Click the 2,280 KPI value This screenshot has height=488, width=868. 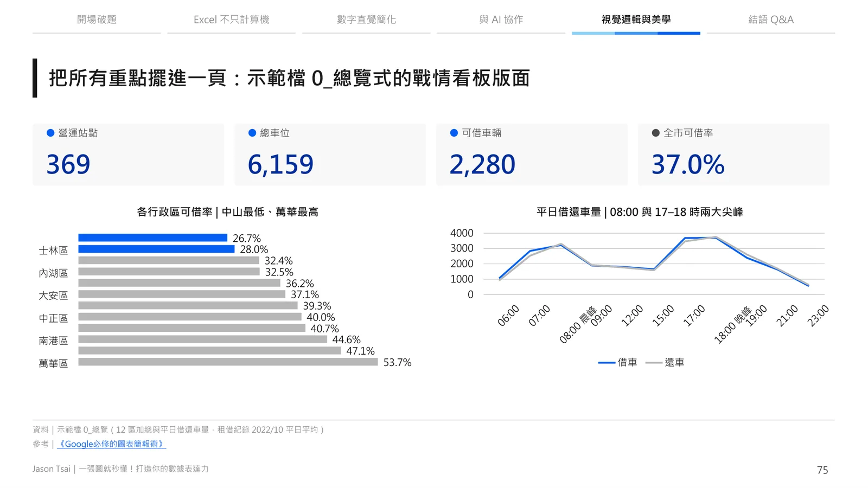482,164
